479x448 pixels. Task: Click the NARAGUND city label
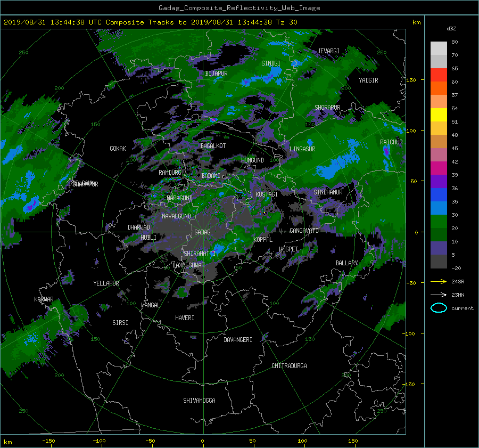click(x=180, y=198)
